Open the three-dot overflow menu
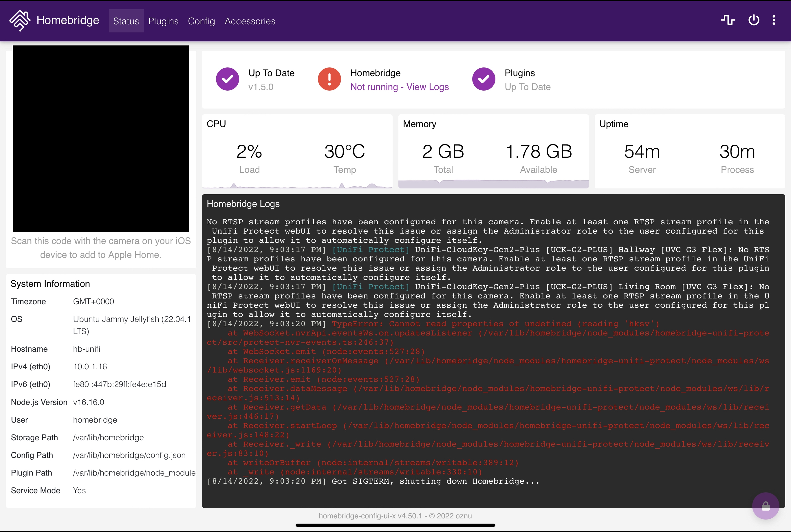The width and height of the screenshot is (791, 532). pyautogui.click(x=774, y=20)
